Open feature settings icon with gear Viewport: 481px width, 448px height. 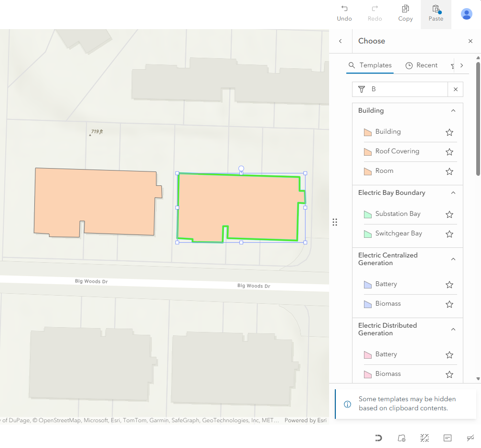[401, 438]
